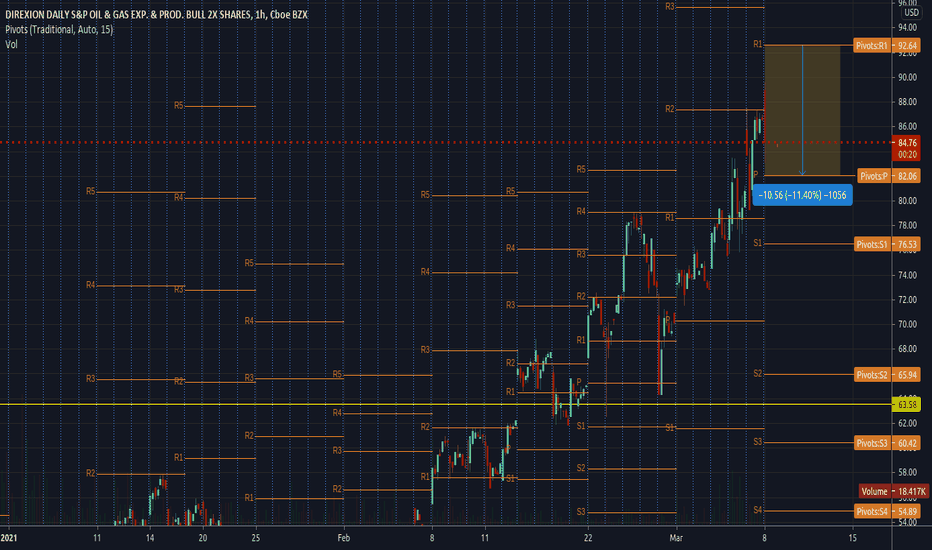
Task: Click the yellow 63.58 horizontal line price label
Action: [x=906, y=405]
